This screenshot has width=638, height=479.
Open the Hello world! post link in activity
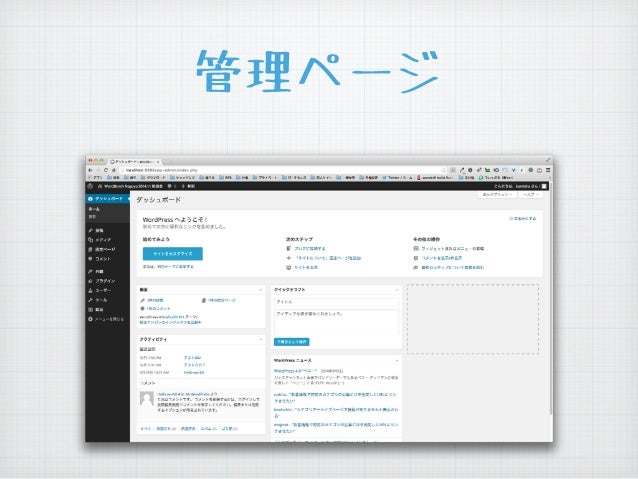pyautogui.click(x=194, y=372)
